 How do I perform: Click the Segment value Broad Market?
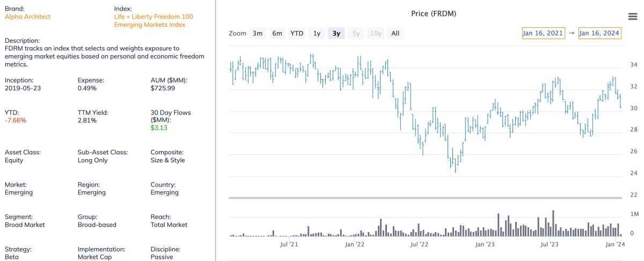click(25, 225)
